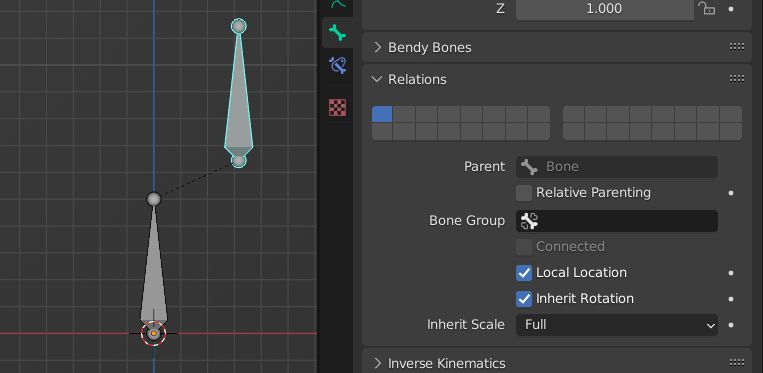Animate Inherit Scale property dot
The image size is (763, 373).
[731, 325]
